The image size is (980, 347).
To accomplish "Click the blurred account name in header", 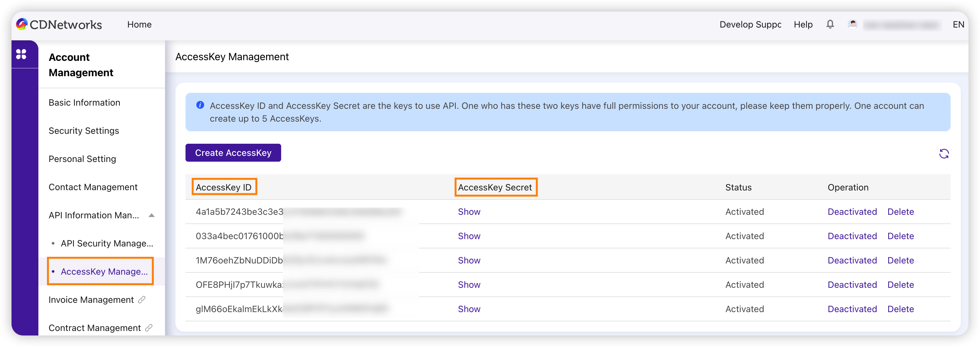I will [x=902, y=25].
